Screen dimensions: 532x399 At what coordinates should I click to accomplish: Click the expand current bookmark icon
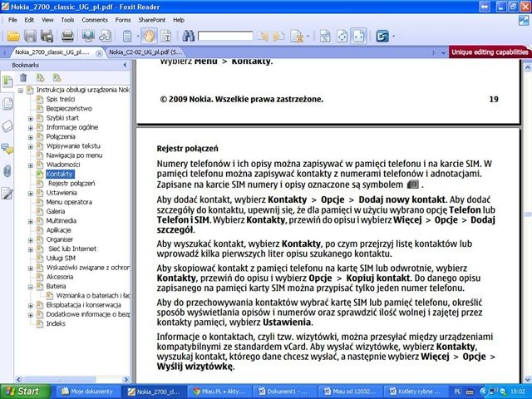tap(40, 77)
